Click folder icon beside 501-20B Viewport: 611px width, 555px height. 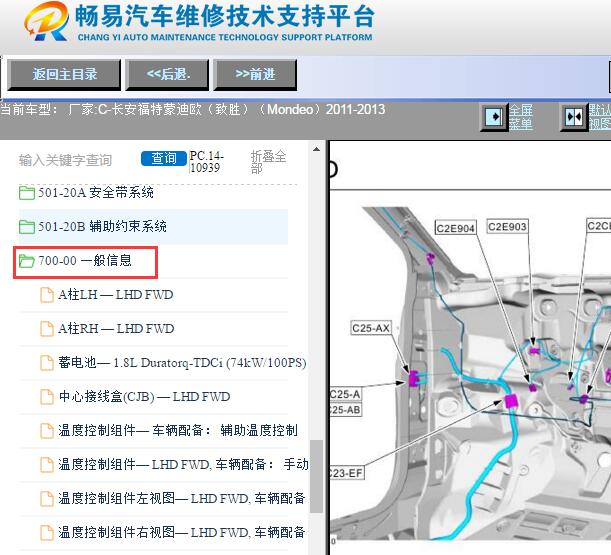coord(26,227)
